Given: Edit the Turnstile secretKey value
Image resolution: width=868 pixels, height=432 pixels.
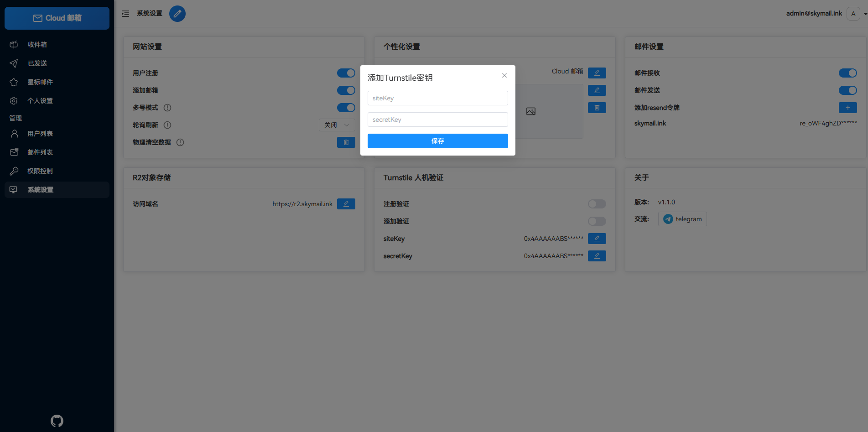Looking at the screenshot, I should coord(597,256).
